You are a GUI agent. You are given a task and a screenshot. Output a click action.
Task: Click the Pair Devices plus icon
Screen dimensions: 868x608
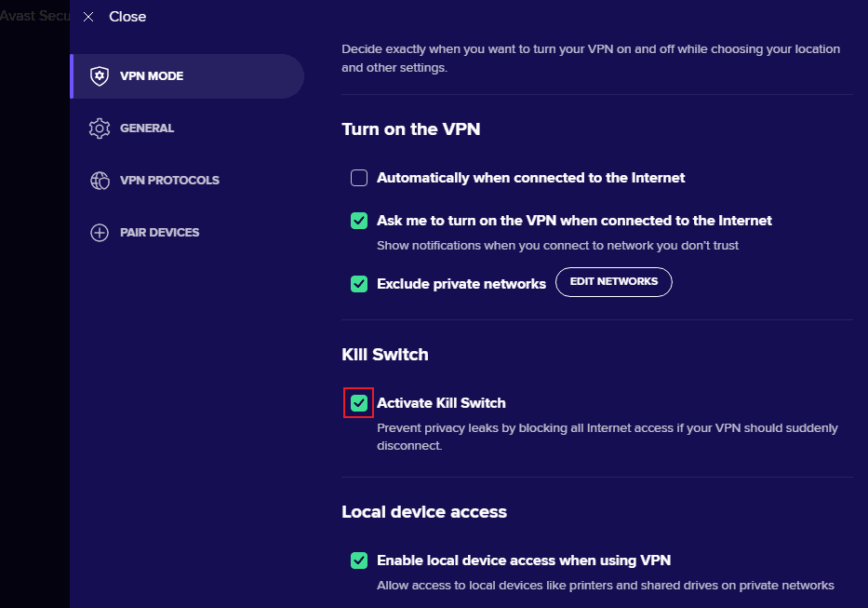(x=100, y=232)
